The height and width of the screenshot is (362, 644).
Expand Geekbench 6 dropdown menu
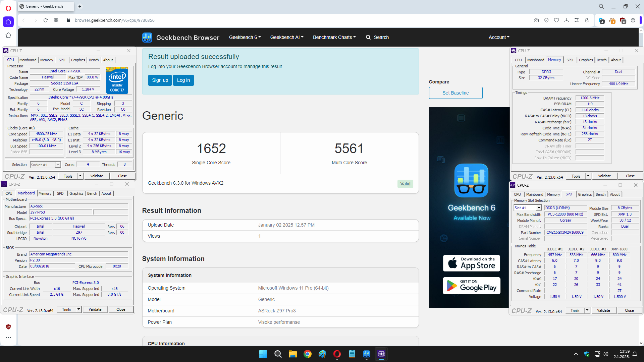point(245,37)
